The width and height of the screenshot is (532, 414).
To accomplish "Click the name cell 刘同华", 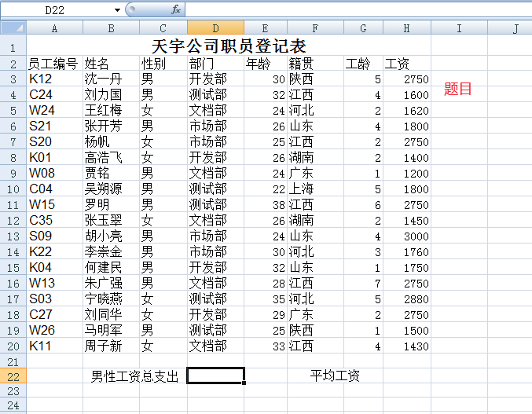I will coord(112,315).
